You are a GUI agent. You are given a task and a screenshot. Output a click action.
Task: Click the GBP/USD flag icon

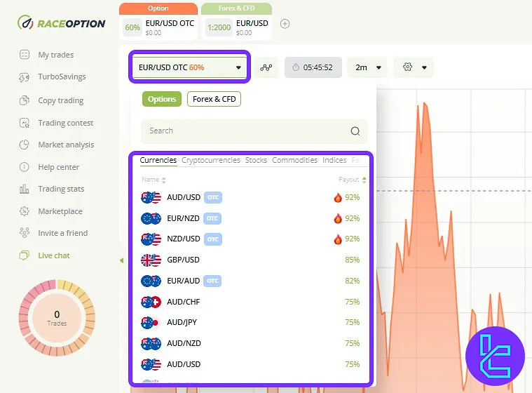point(151,260)
